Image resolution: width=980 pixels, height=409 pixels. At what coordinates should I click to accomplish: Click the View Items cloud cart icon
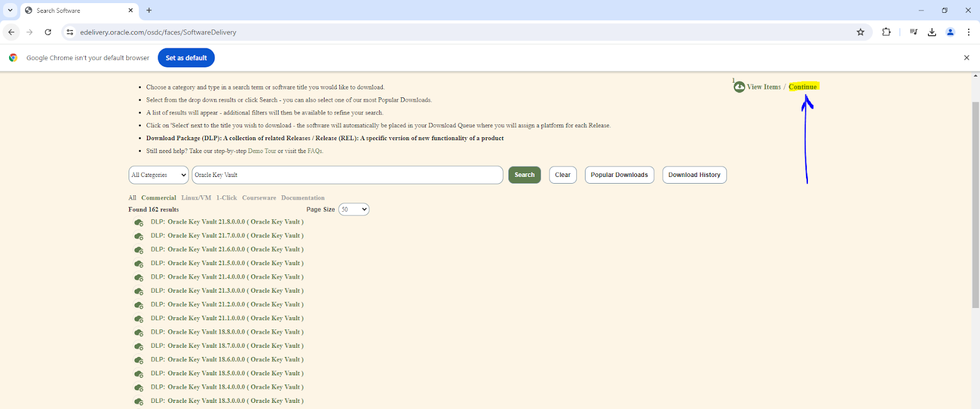point(739,87)
